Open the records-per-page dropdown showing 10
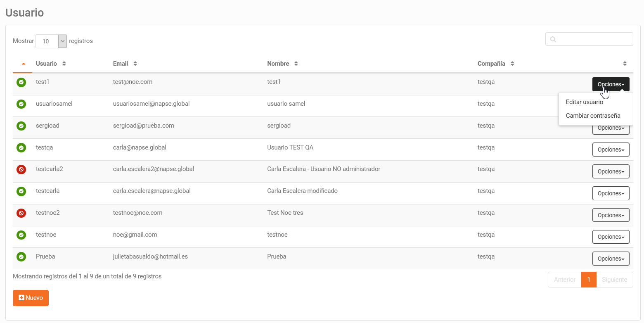This screenshot has width=644, height=323. click(x=51, y=41)
